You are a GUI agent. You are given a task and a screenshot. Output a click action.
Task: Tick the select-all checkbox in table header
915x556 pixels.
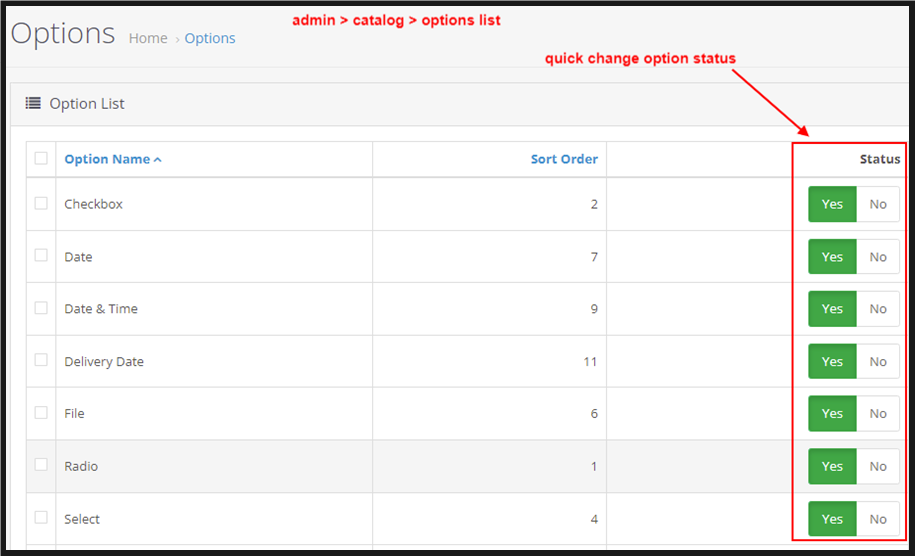pyautogui.click(x=41, y=158)
